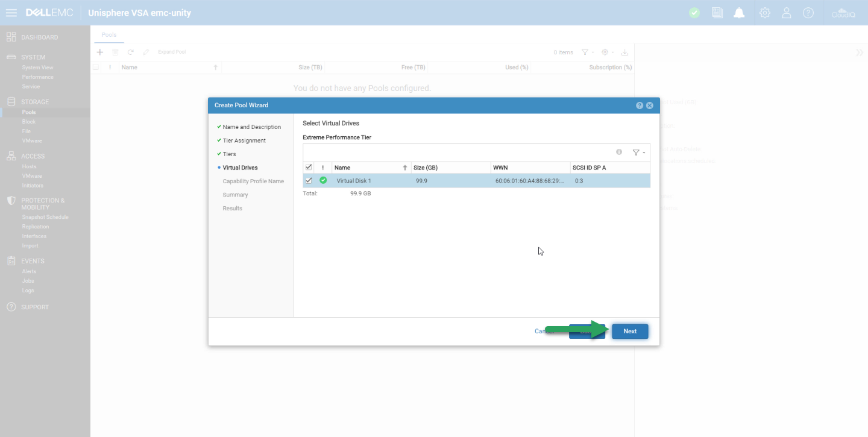This screenshot has width=868, height=437.
Task: Click the Expand Pool button
Action: point(172,52)
